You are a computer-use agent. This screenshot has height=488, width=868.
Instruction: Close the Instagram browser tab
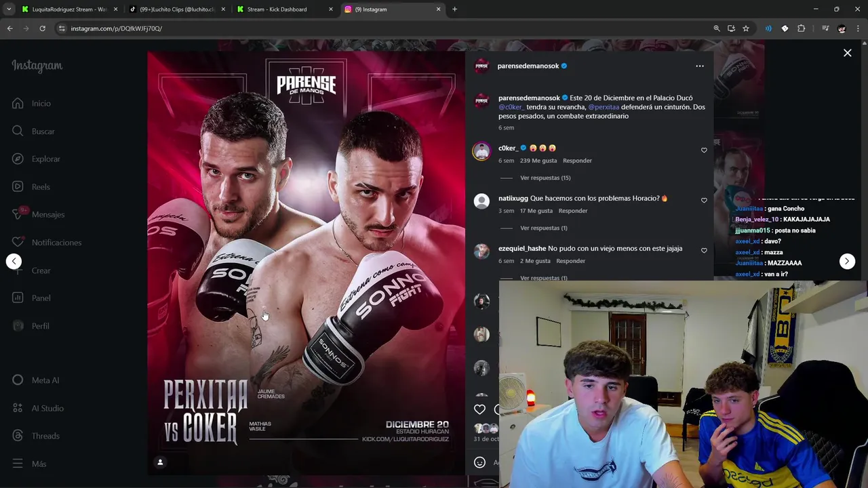click(x=438, y=9)
